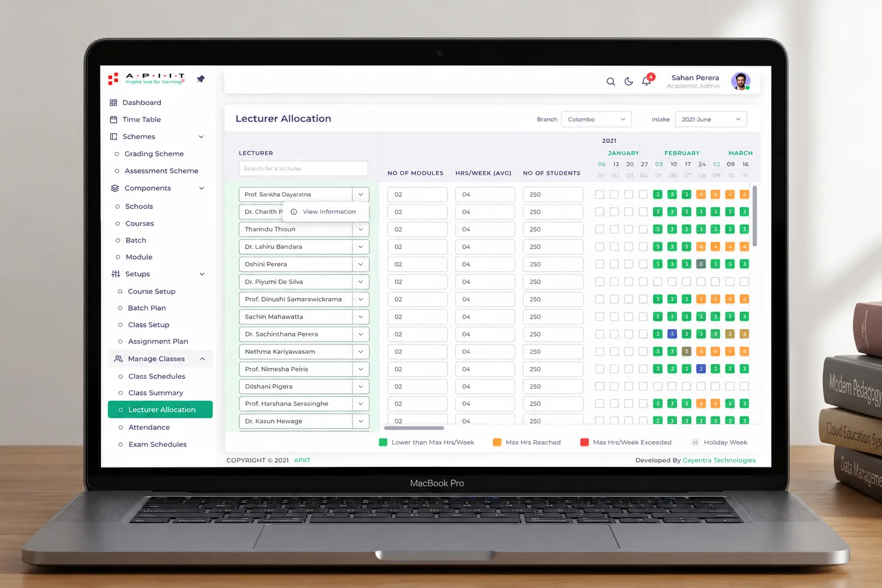Click the horizontal table scrollbar

click(414, 428)
